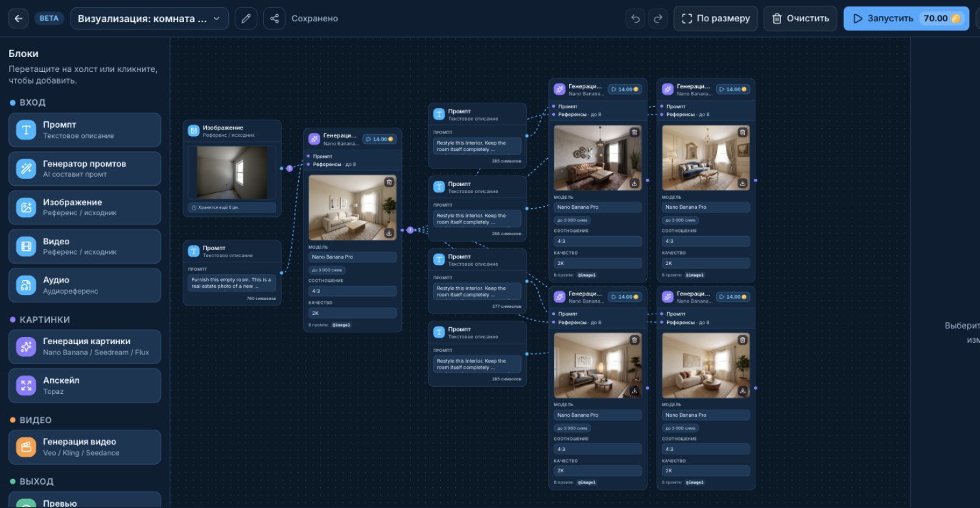Delete the cream curved sofa result via trash icon
The height and width of the screenshot is (508, 980).
[743, 340]
